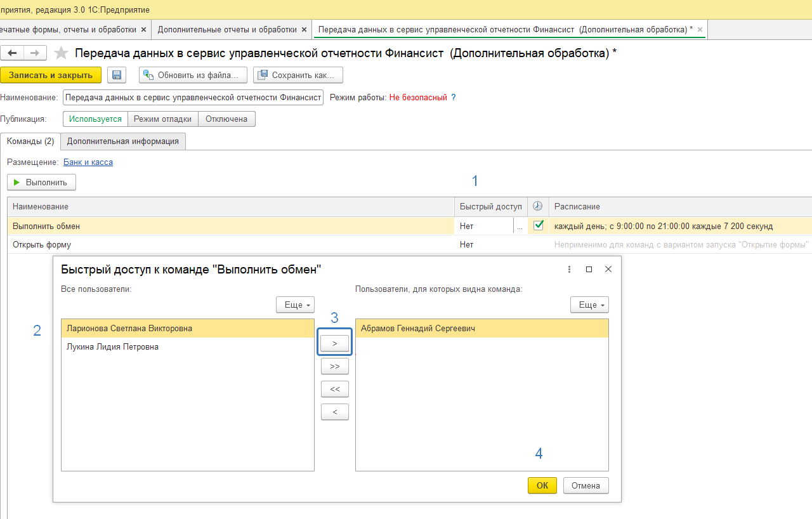
Task: Add form to favorites with star icon
Action: pos(61,53)
